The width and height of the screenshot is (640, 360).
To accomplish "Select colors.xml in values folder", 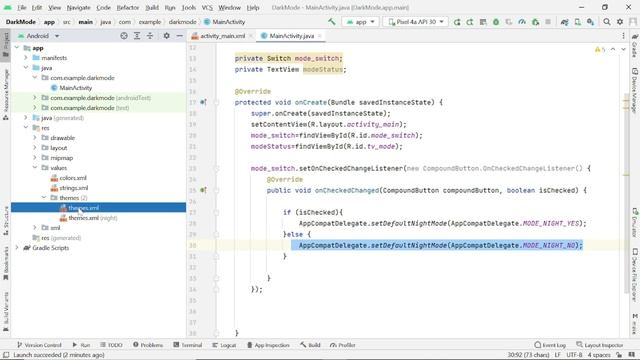I will point(73,178).
